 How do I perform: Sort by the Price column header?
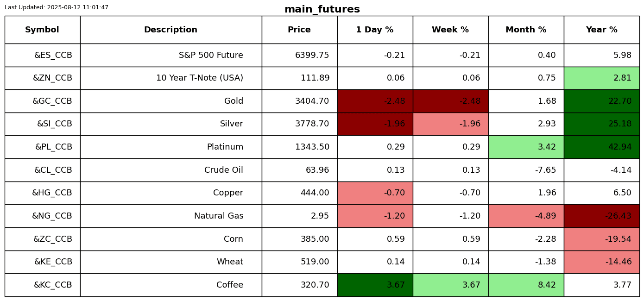[299, 30]
